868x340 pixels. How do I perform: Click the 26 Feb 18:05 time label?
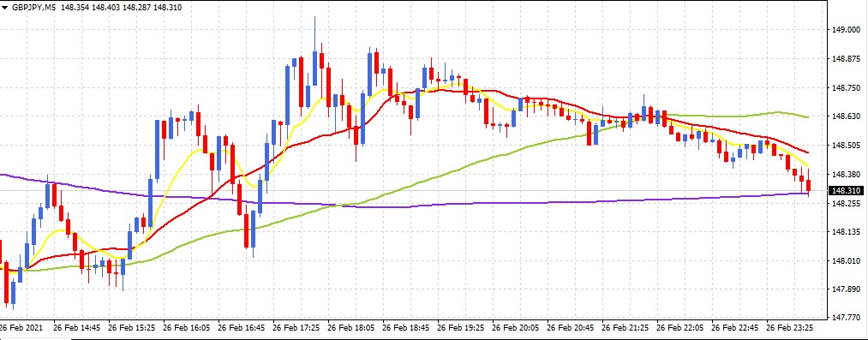(x=351, y=327)
